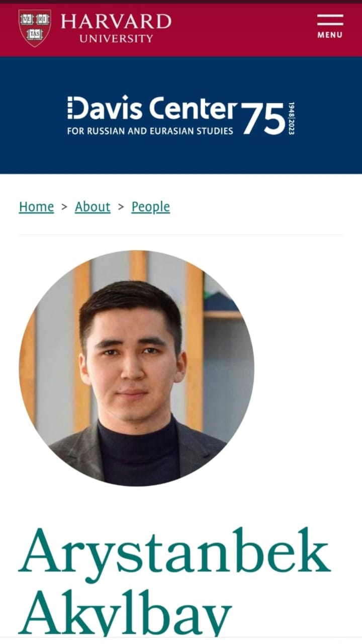Click the For Russian and Eurasian Studies tagline
Screen dimensions: 362x644
150,131
